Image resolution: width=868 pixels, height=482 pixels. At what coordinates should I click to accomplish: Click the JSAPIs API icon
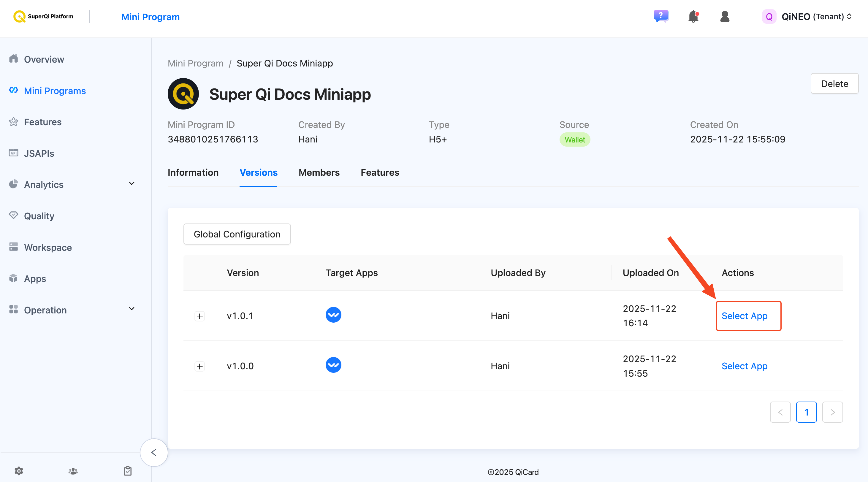point(13,153)
